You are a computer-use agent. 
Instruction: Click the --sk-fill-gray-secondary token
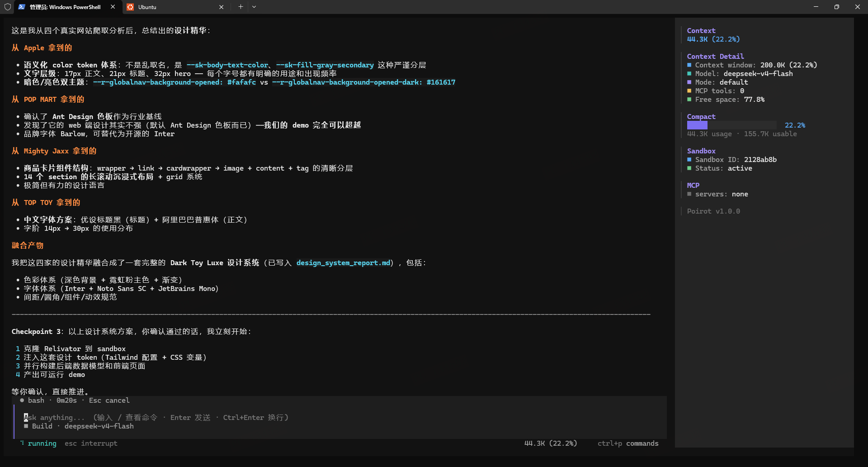325,65
